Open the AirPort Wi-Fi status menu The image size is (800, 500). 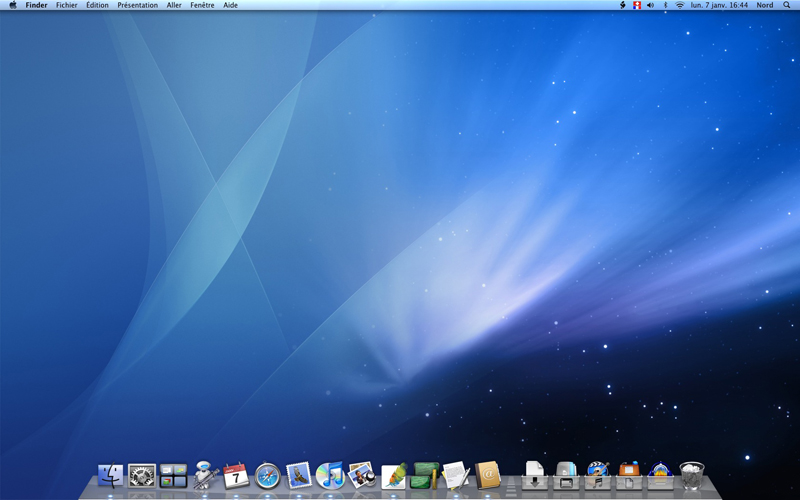tap(680, 5)
